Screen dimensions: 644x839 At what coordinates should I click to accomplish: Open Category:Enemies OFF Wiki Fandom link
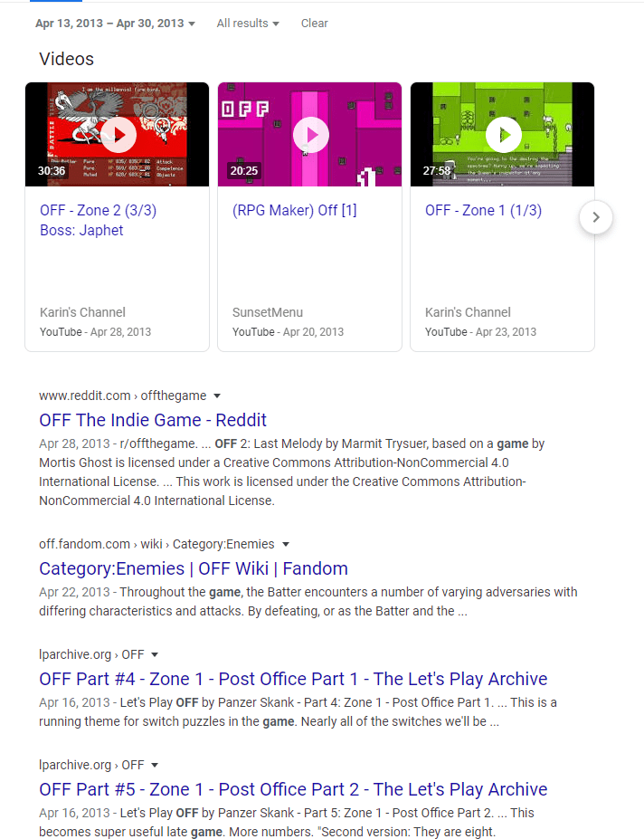(194, 568)
